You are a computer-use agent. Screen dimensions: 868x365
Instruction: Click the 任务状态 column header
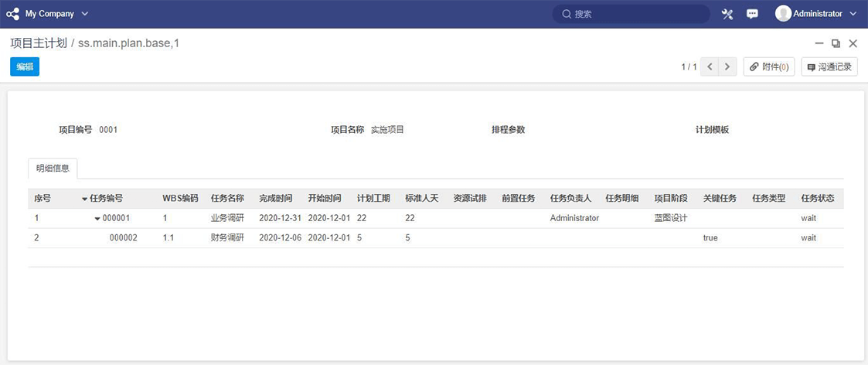pos(818,199)
